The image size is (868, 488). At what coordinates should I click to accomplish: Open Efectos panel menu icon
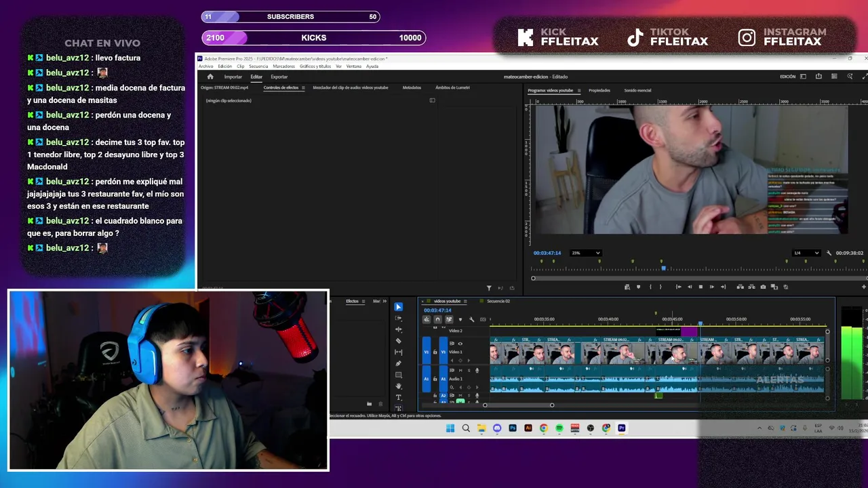pos(363,301)
